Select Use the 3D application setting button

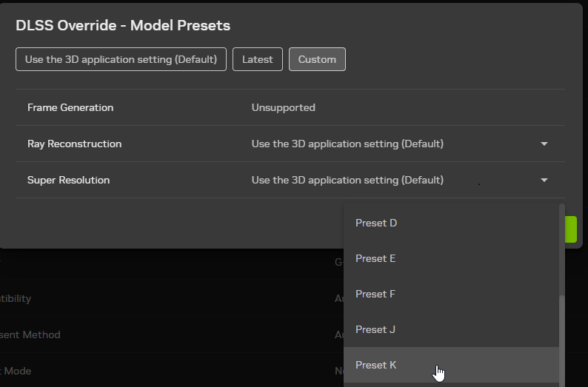[121, 59]
